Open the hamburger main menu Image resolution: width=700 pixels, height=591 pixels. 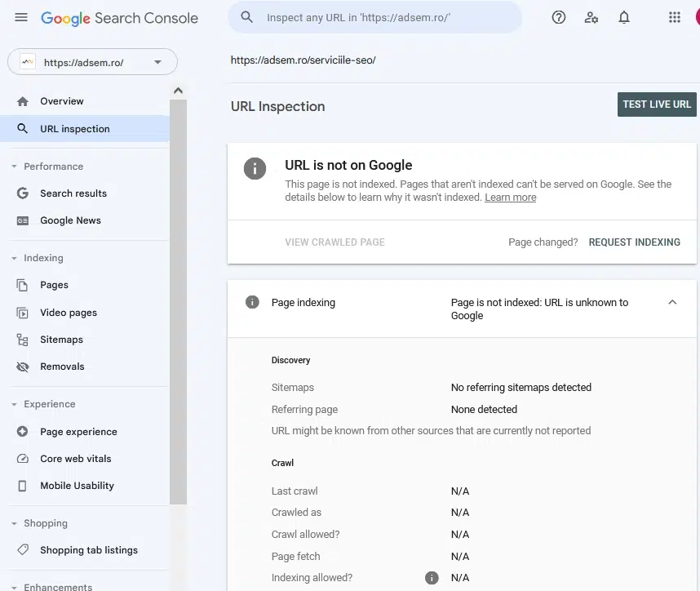(x=21, y=17)
